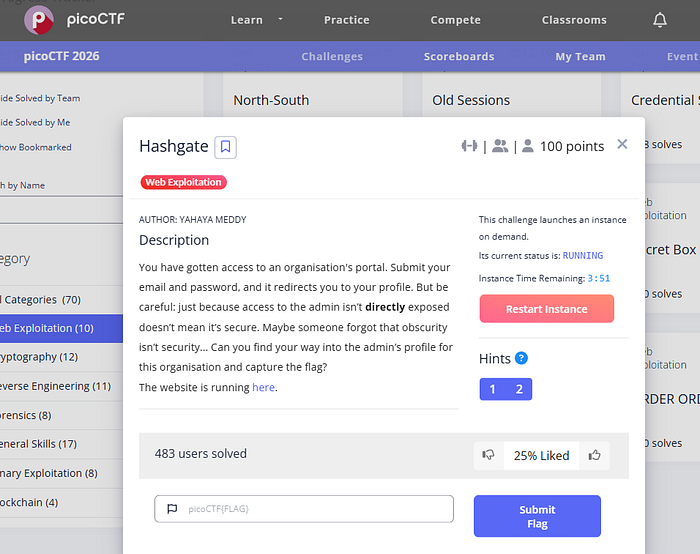The height and width of the screenshot is (554, 700).
Task: Like the challenge with thumbs up
Action: pyautogui.click(x=594, y=455)
